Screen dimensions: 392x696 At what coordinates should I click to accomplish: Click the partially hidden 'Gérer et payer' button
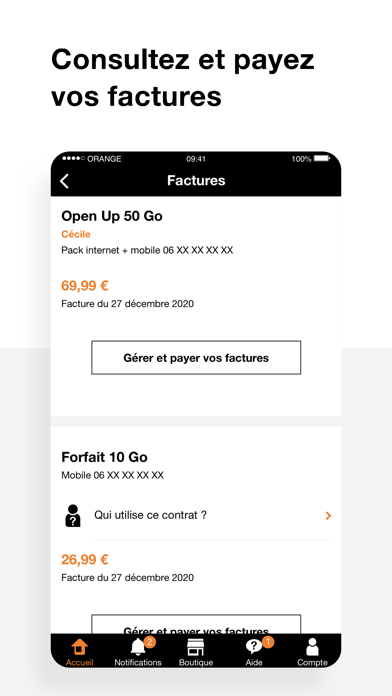click(x=196, y=624)
